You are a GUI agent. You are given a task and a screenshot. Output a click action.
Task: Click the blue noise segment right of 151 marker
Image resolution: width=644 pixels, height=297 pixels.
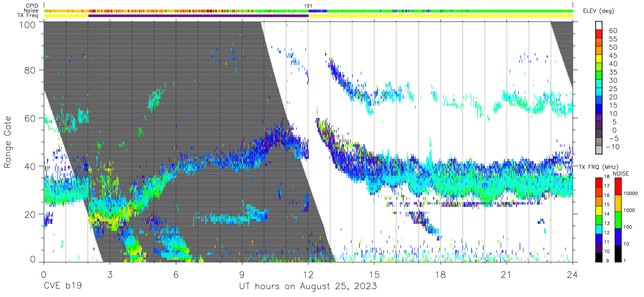tap(318, 10)
